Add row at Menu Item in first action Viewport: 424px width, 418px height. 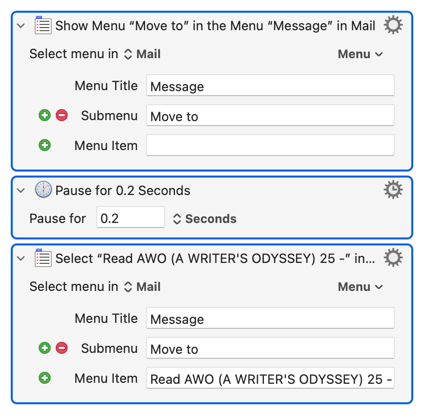(45, 145)
